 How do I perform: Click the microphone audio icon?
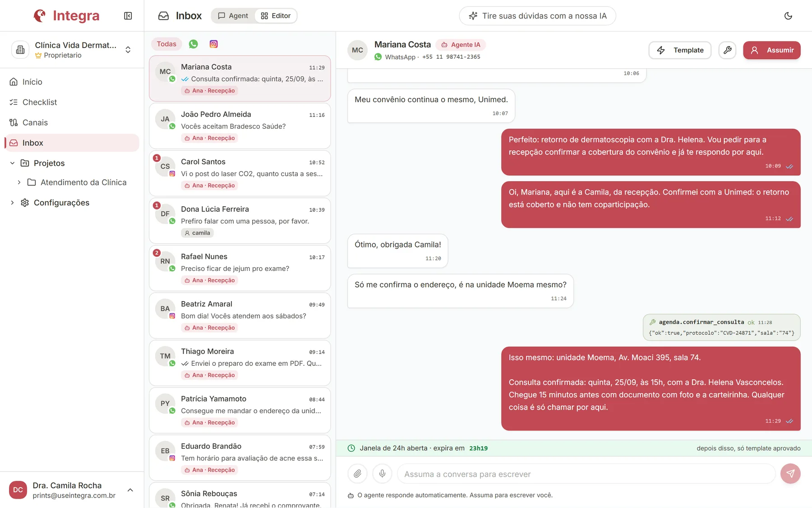click(382, 474)
